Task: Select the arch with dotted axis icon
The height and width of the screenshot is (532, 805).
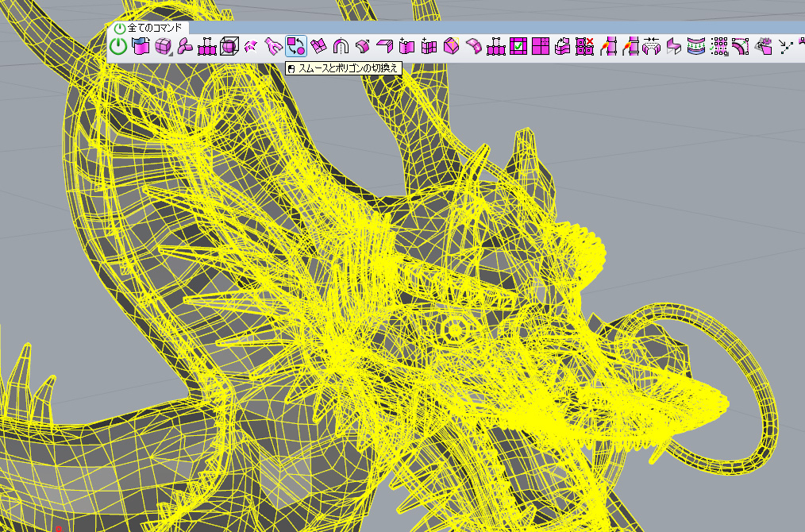Action: coord(341,46)
